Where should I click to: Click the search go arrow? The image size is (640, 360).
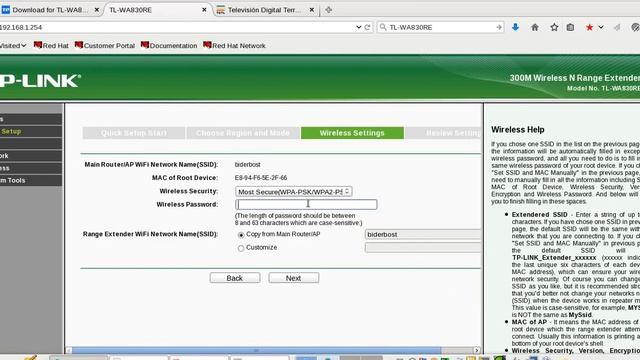tap(499, 27)
